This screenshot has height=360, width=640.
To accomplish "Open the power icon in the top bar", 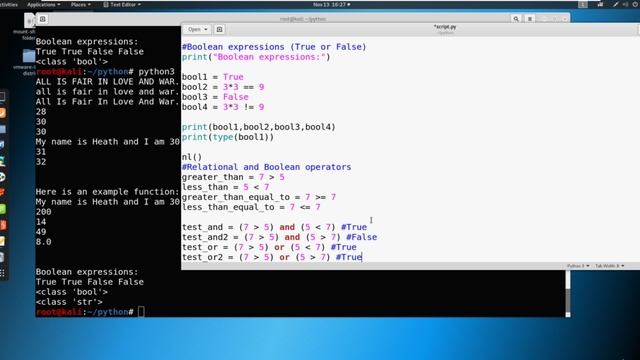I will click(636, 4).
